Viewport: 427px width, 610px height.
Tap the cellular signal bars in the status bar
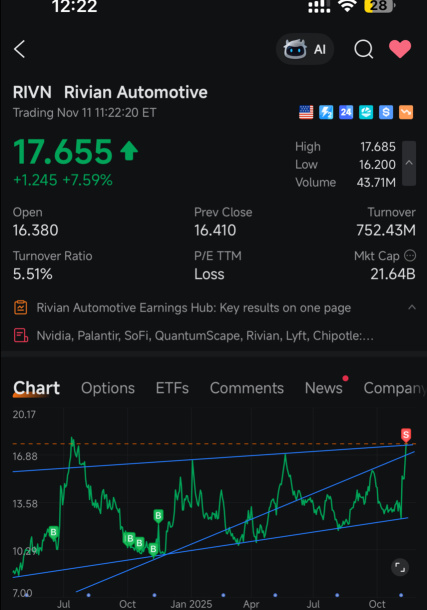(x=319, y=6)
